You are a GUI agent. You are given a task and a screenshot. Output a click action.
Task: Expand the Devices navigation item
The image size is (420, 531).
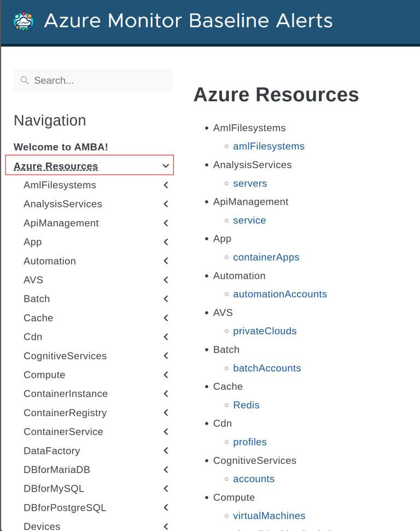[x=166, y=526]
